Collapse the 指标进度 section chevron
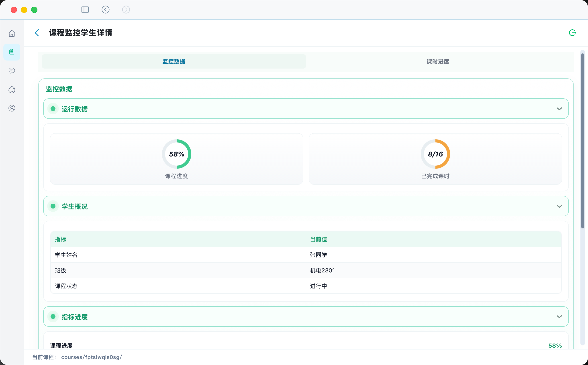The width and height of the screenshot is (588, 365). (559, 316)
